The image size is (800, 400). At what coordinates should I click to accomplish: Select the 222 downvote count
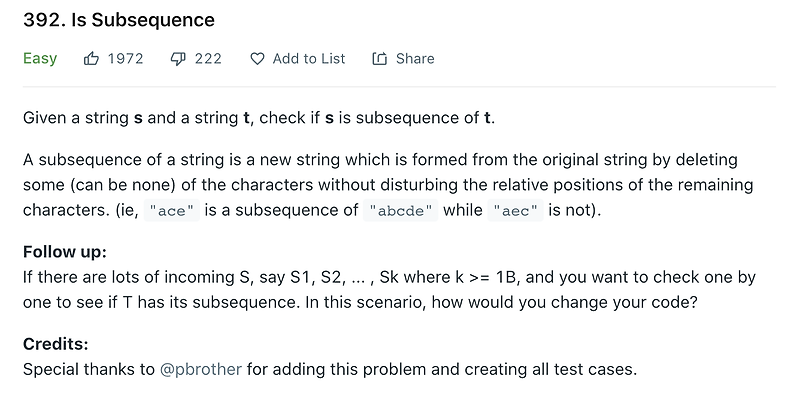point(208,59)
